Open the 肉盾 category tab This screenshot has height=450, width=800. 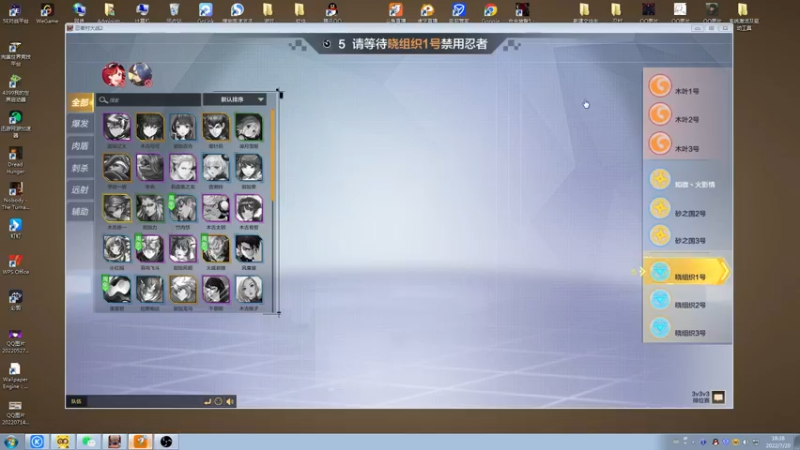(x=80, y=146)
